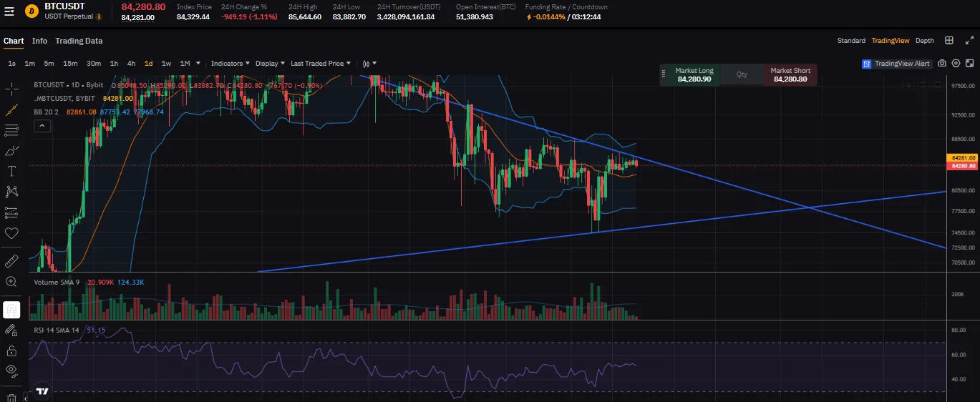Select the 4h timeframe

131,64
